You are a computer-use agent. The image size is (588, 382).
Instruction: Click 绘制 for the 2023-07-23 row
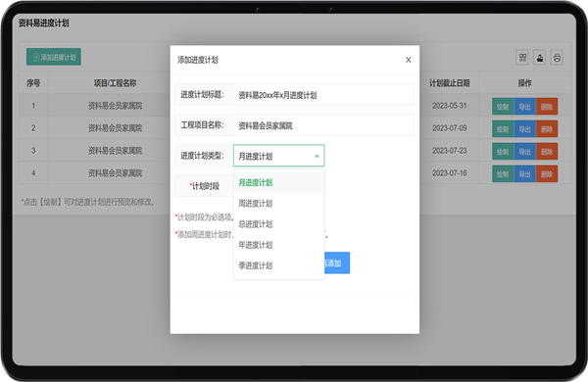(x=503, y=152)
